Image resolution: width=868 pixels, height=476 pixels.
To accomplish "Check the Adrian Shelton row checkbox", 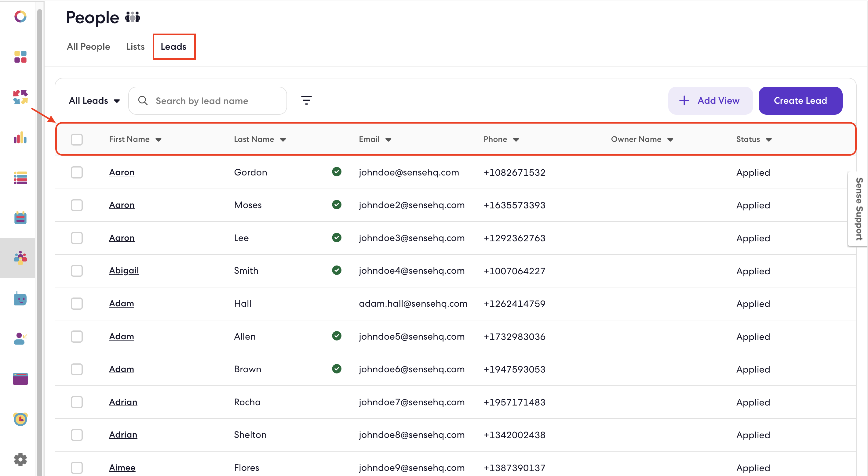I will point(77,435).
